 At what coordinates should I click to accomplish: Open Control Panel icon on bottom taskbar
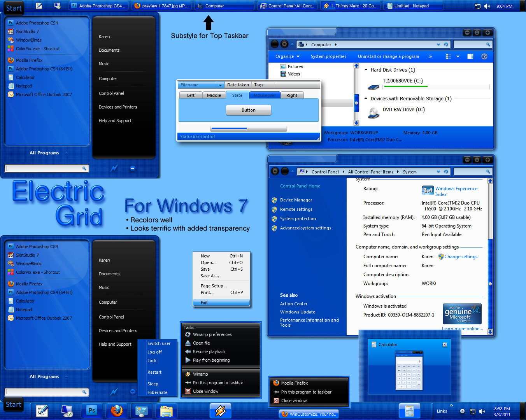[x=142, y=411]
